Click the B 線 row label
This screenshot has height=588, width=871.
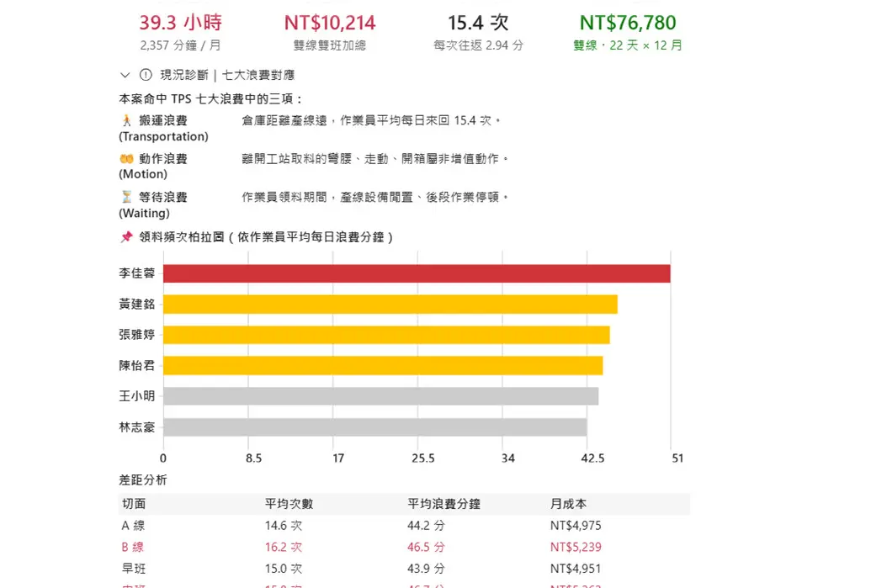(133, 548)
